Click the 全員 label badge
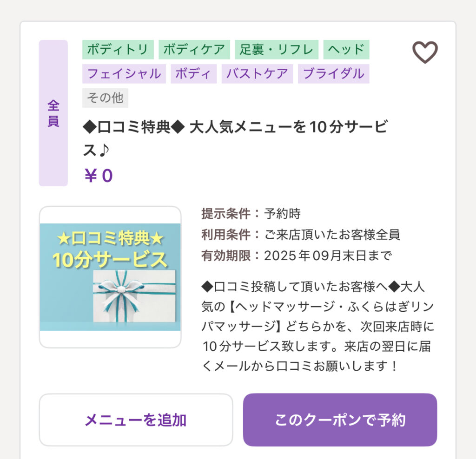Image resolution: width=476 pixels, height=459 pixels. tap(53, 113)
